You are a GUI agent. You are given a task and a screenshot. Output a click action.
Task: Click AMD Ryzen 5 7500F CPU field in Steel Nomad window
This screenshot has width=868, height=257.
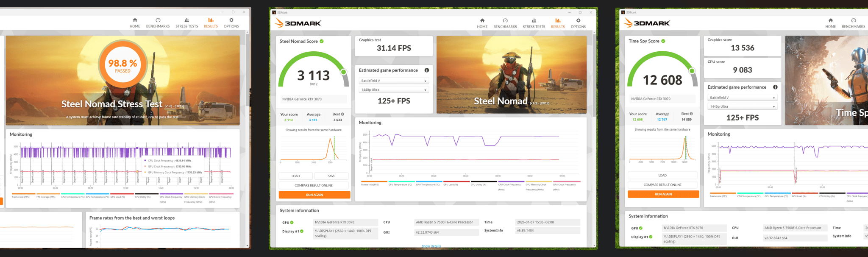tap(446, 222)
